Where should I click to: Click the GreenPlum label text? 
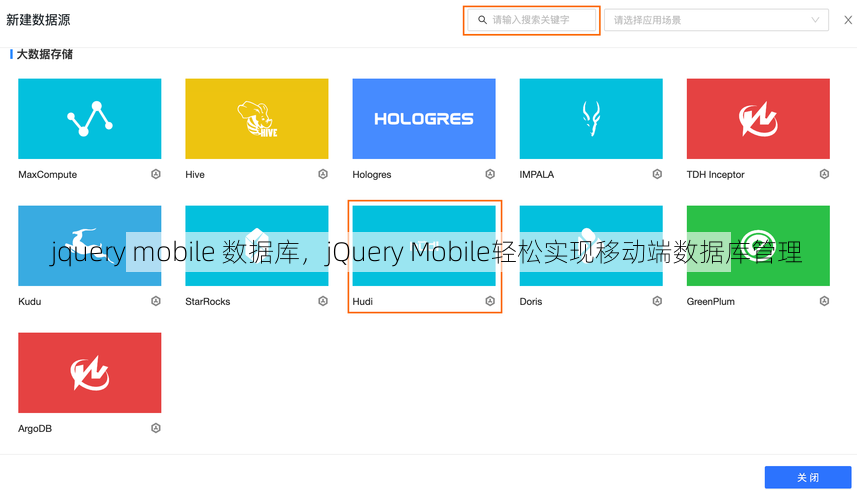711,302
